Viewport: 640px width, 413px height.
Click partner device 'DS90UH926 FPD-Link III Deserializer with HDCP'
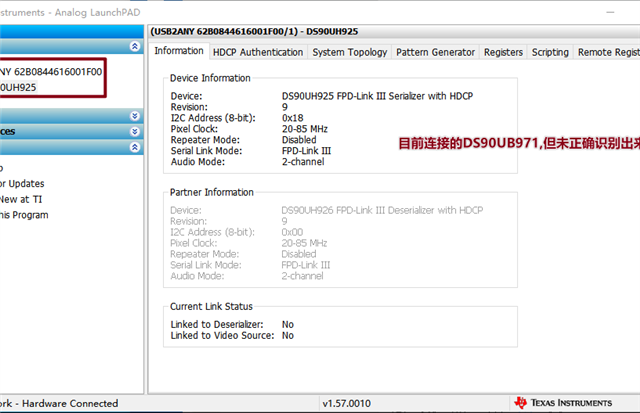pos(382,210)
